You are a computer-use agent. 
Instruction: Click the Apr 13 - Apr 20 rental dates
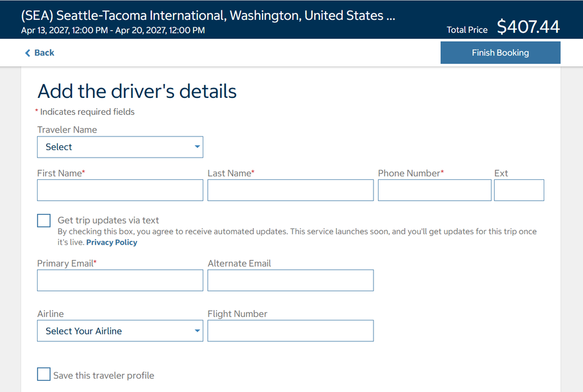[113, 31]
